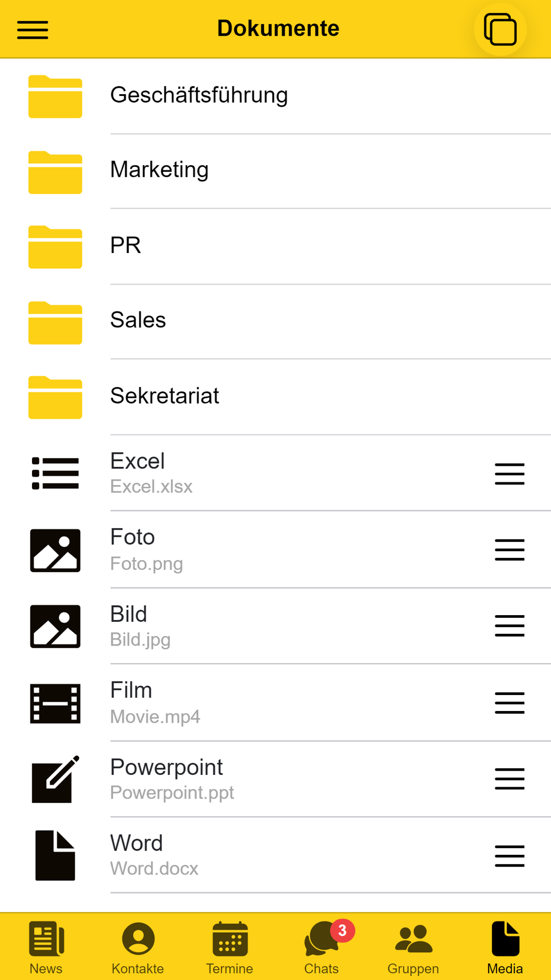Open the Excel.xlsx file
This screenshot has height=980, width=551.
pyautogui.click(x=151, y=473)
